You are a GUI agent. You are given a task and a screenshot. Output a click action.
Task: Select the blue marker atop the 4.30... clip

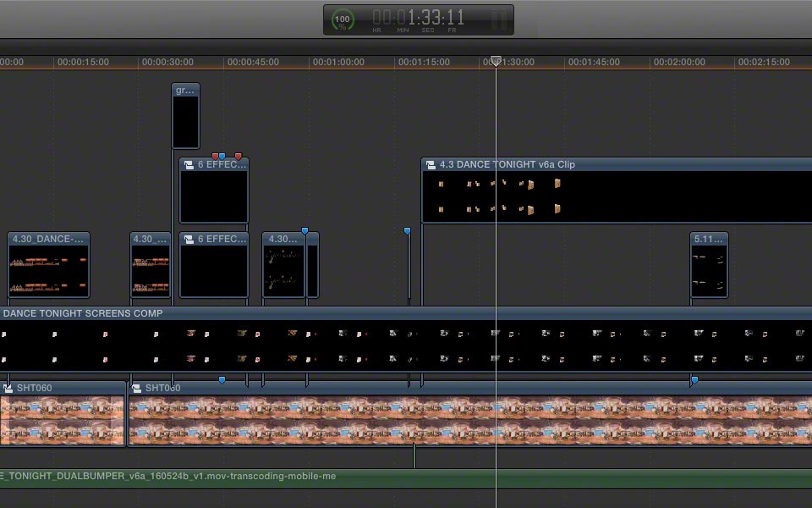[x=305, y=230]
